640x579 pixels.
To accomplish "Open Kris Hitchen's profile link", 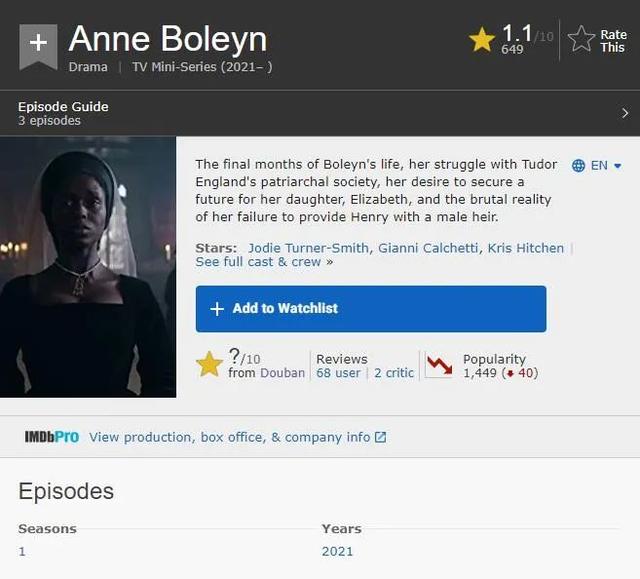I will [525, 248].
